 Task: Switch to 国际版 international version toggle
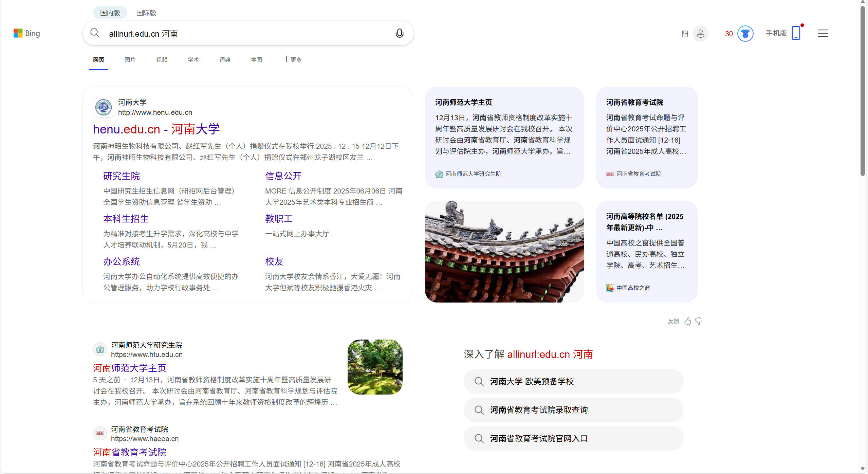click(x=146, y=13)
